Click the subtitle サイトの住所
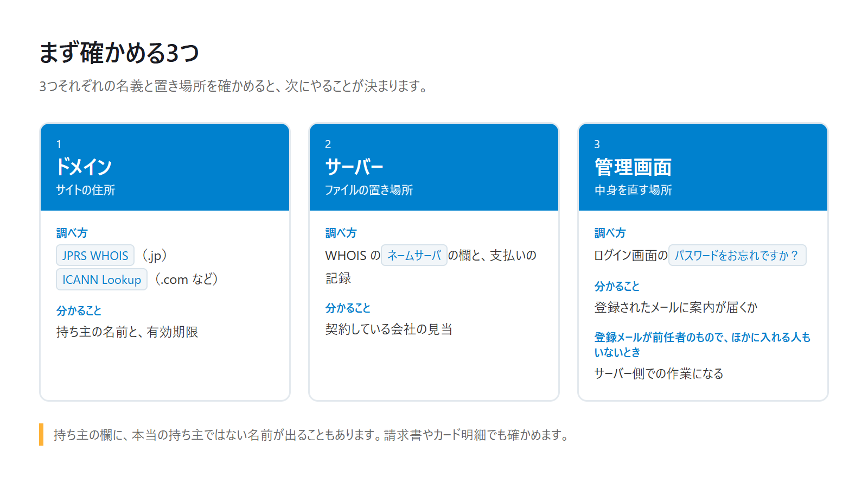The height and width of the screenshot is (482, 868). point(86,190)
